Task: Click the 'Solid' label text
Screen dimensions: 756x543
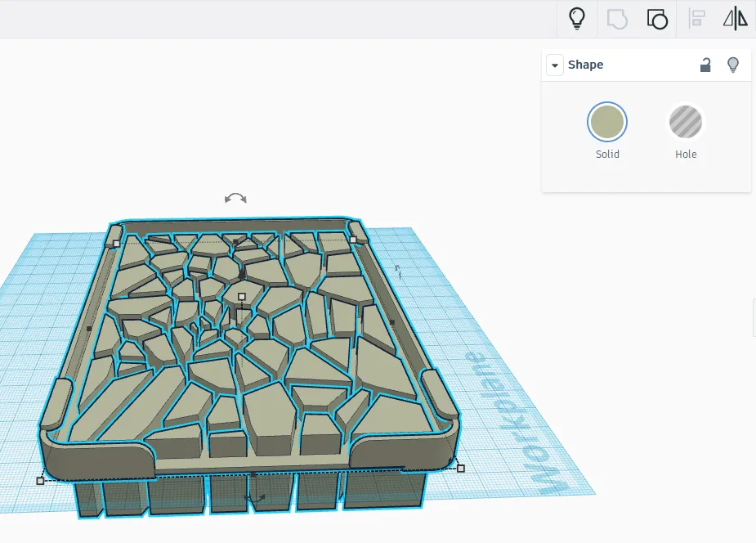Action: [607, 155]
